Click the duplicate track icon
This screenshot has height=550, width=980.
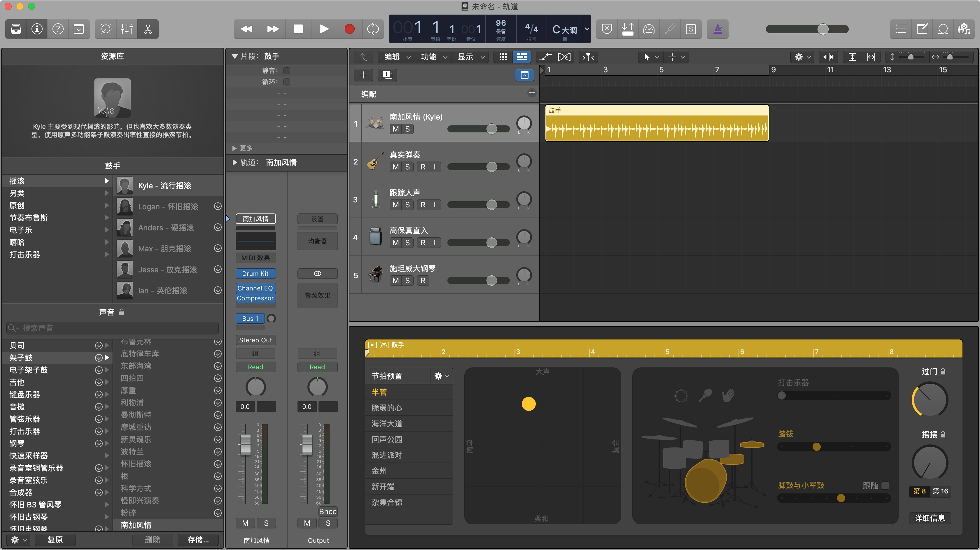387,75
